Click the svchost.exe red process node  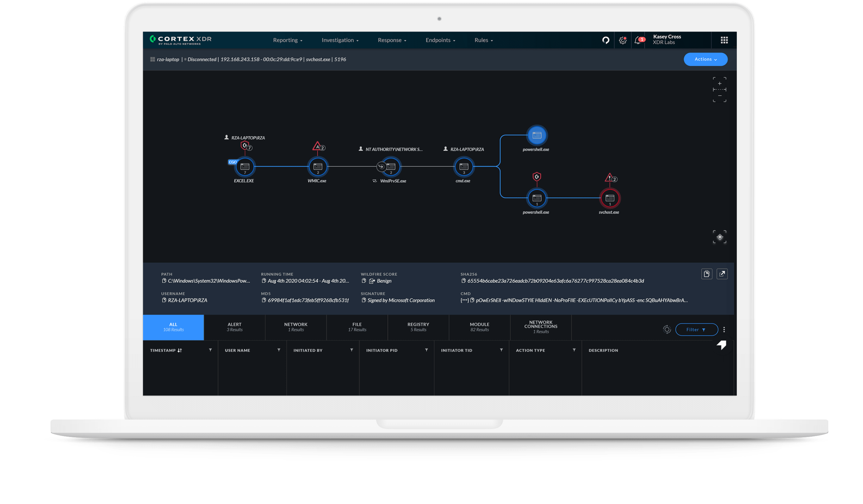[x=610, y=198]
